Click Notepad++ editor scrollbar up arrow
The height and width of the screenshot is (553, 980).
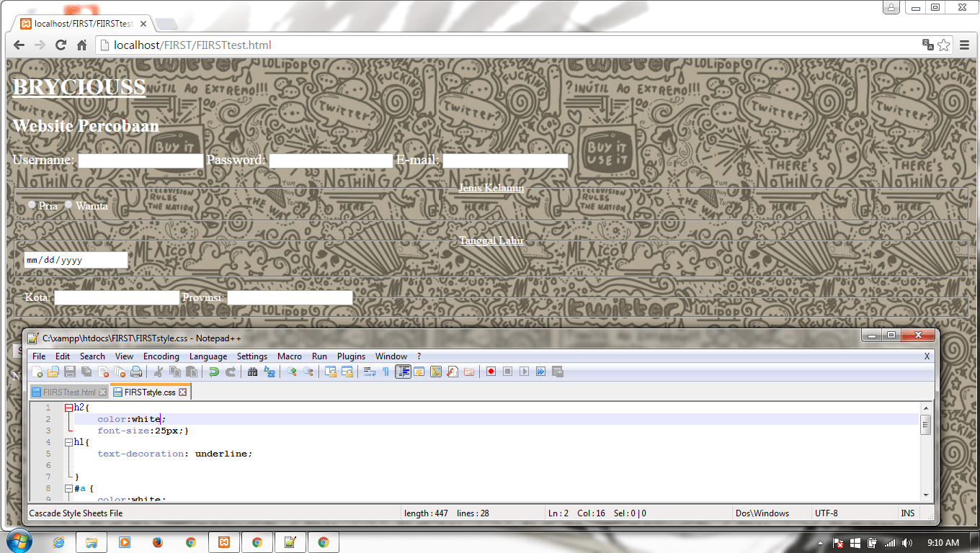point(926,408)
